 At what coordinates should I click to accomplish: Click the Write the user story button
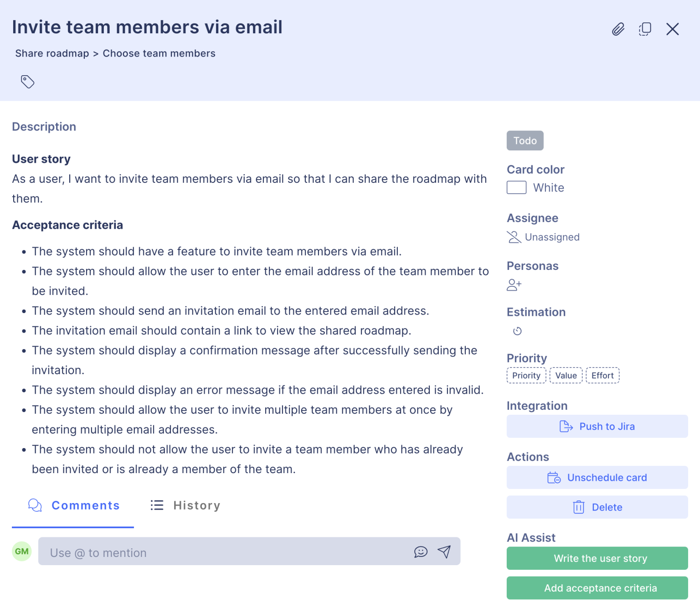point(597,558)
